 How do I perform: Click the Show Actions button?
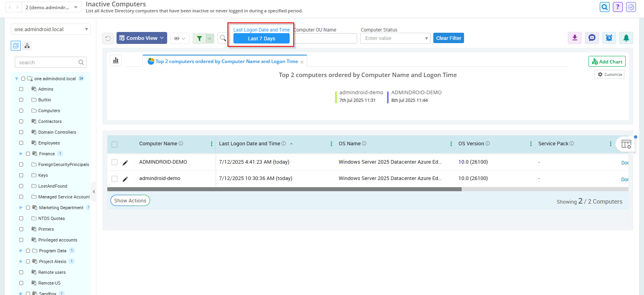pyautogui.click(x=130, y=201)
